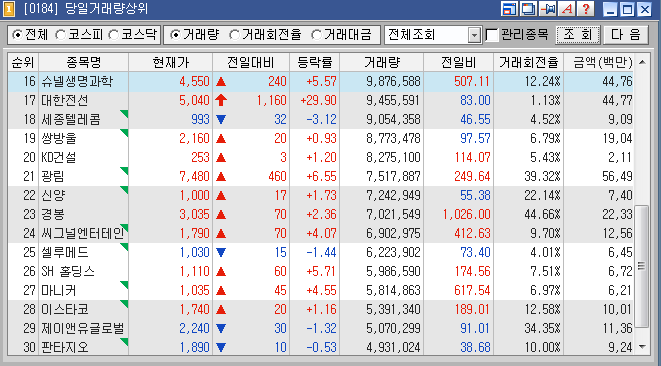Click the volume 9,876,588 cell
661x366 pixels.
click(393, 81)
